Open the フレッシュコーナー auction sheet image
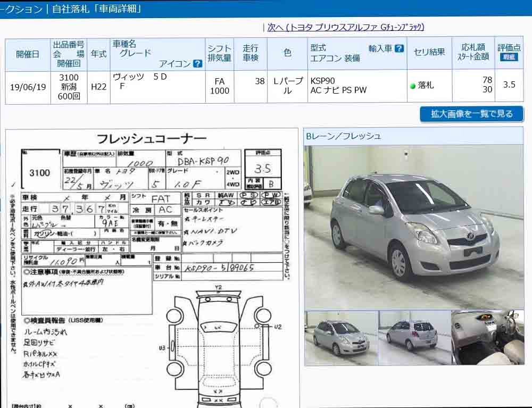 (152, 268)
